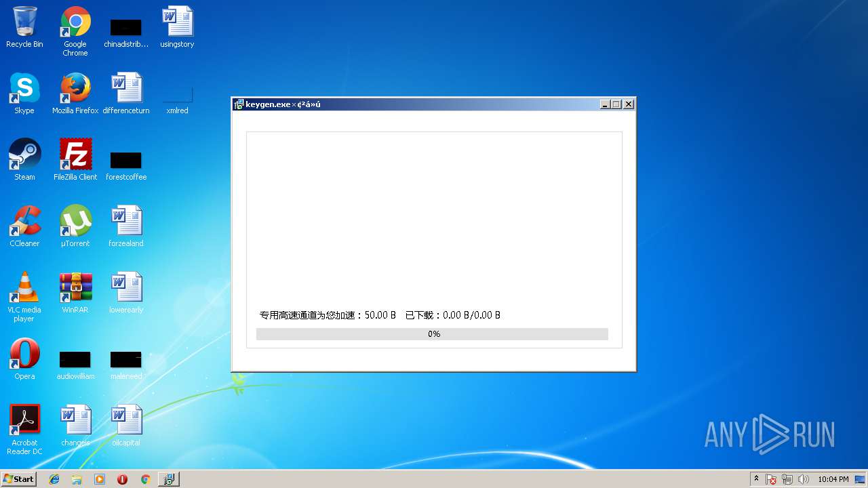This screenshot has width=868, height=488.
Task: Open the forzealand Word document
Action: point(126,226)
